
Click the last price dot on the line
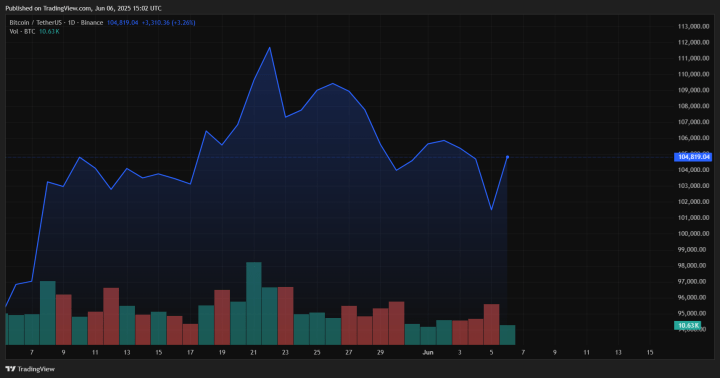click(507, 157)
